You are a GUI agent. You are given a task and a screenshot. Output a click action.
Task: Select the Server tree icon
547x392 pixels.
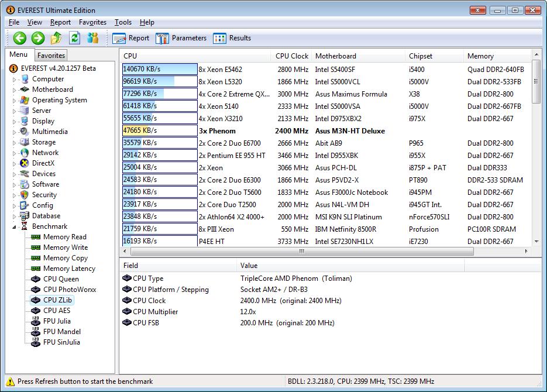[x=25, y=111]
